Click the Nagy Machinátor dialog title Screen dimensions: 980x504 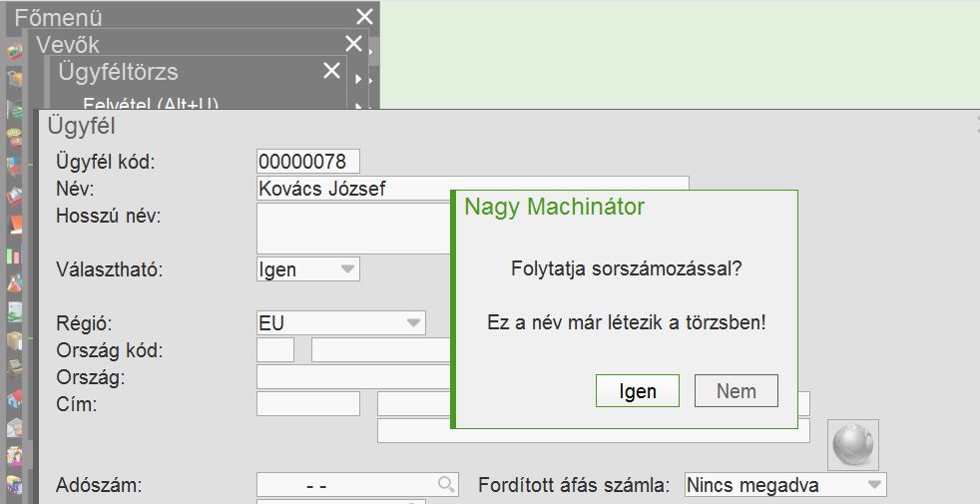click(x=555, y=207)
